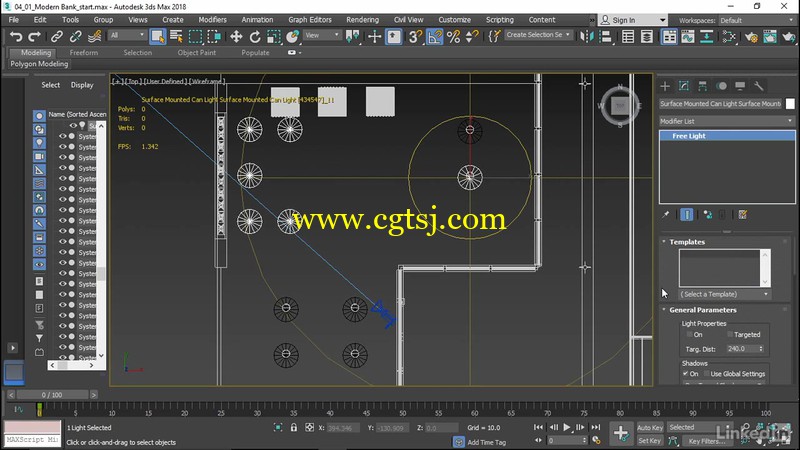Click the Add Time Tag label
Screen dimensions: 800x450
(x=486, y=442)
